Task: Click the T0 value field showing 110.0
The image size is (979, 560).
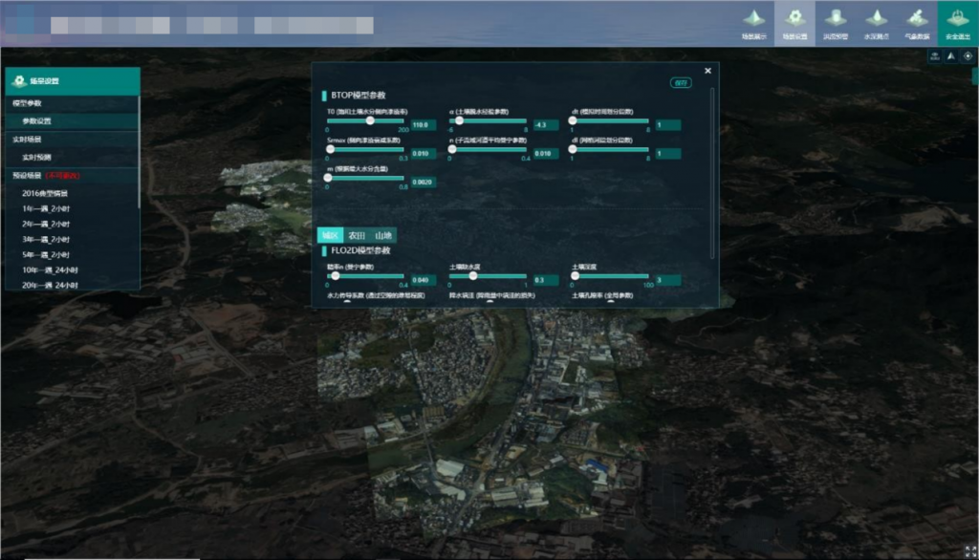Action: [424, 125]
